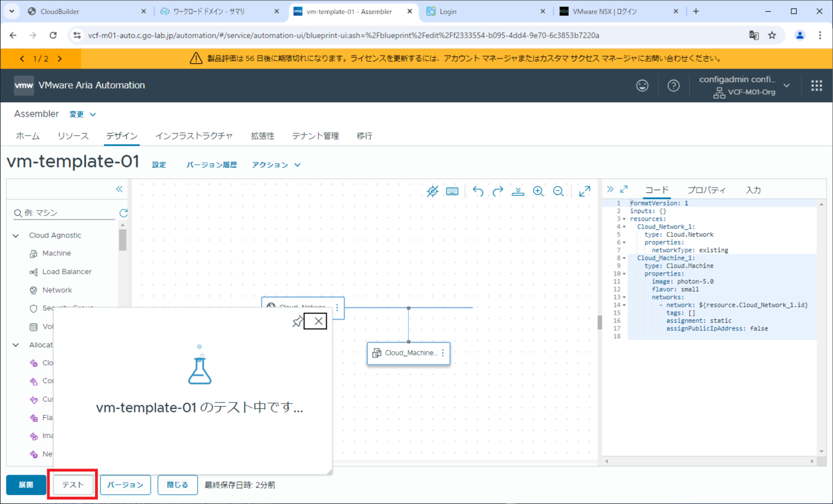Image resolution: width=833 pixels, height=504 pixels.
Task: Switch to the インフラストラクチャ tab
Action: pos(194,136)
